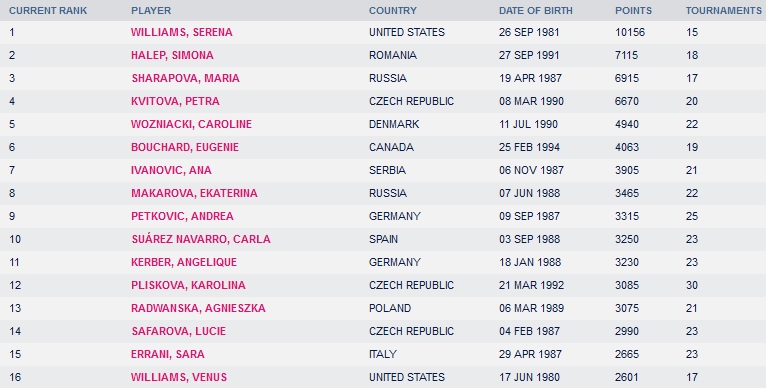This screenshot has height=388, width=766.
Task: Select Carla Suárez Navarro's name
Action: (201, 239)
